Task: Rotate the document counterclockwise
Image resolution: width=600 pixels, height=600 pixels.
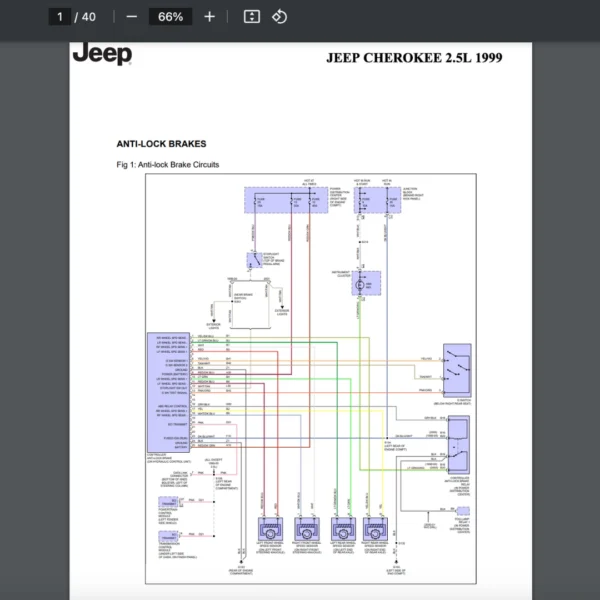Action: point(280,16)
